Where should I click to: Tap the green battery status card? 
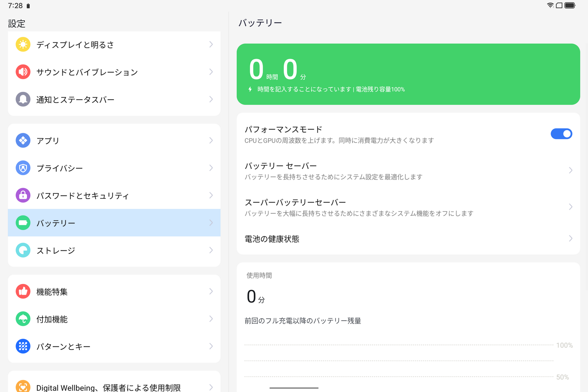tap(408, 74)
